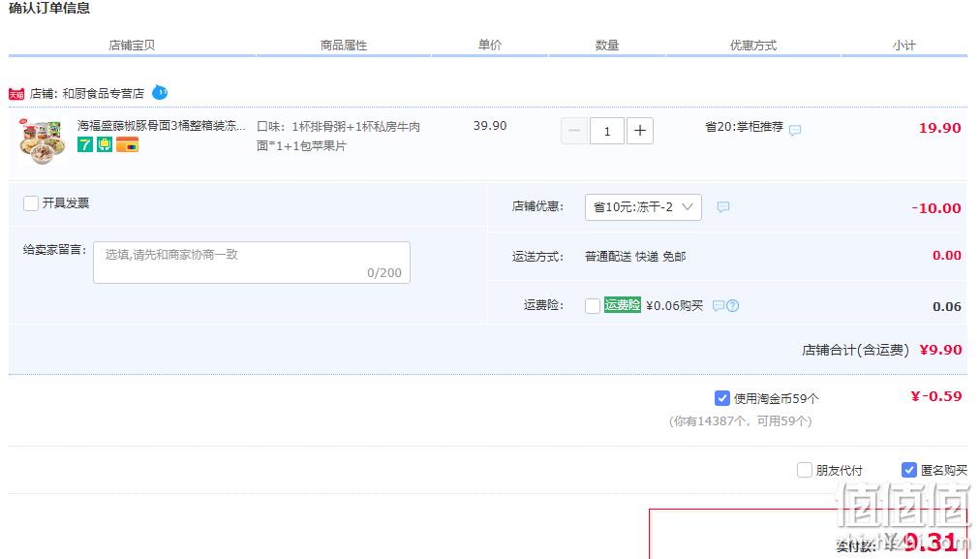
Task: Click the 优惠方式 column header
Action: [753, 45]
